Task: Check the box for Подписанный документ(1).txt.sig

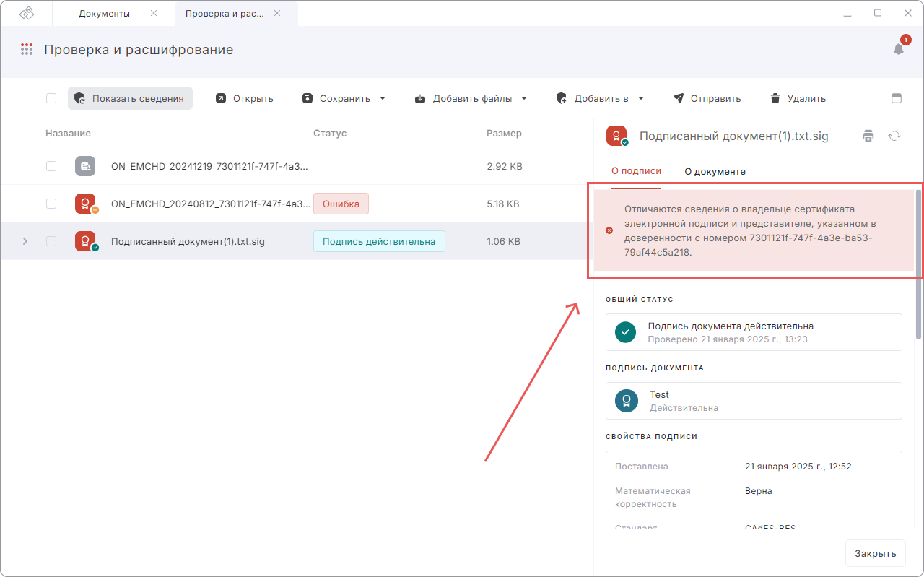Action: (51, 241)
